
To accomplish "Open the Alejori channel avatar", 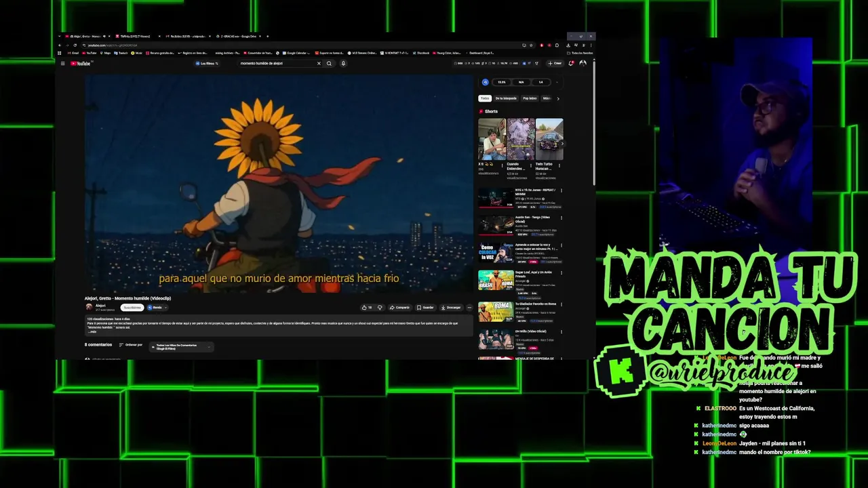I will (89, 308).
